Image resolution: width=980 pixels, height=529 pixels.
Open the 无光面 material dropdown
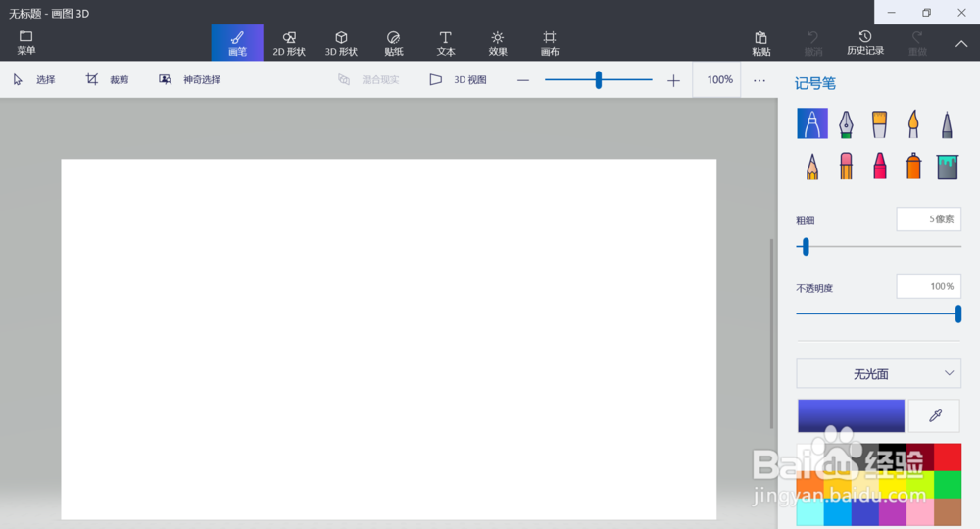pyautogui.click(x=878, y=373)
